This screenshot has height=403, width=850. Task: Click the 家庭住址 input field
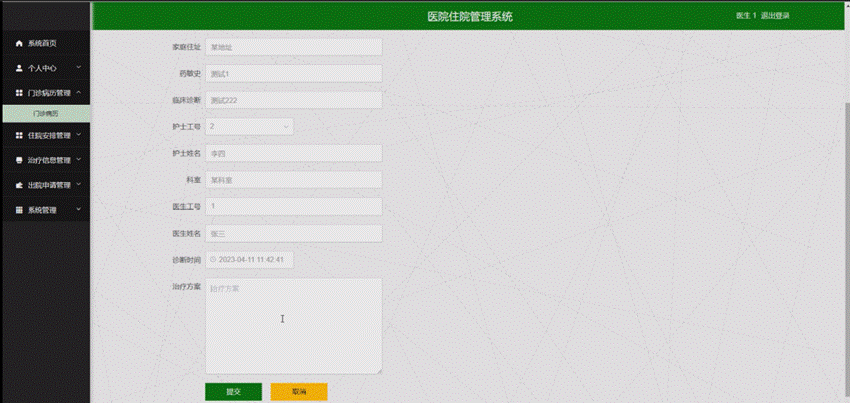tap(294, 47)
